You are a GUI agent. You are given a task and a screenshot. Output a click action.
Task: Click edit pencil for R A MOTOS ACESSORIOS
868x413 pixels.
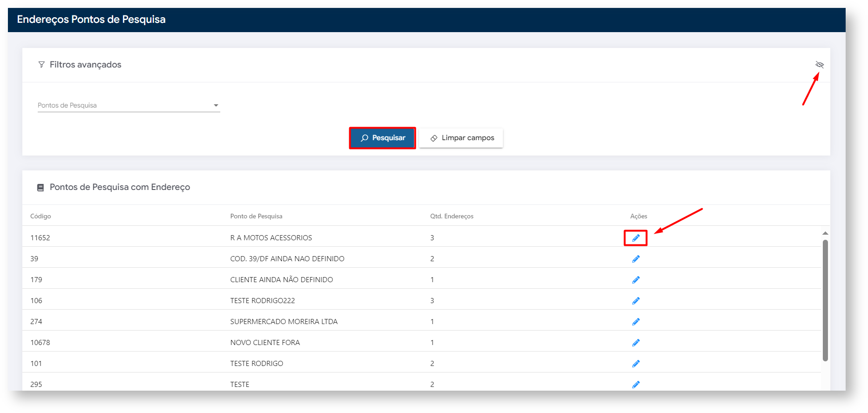point(636,238)
